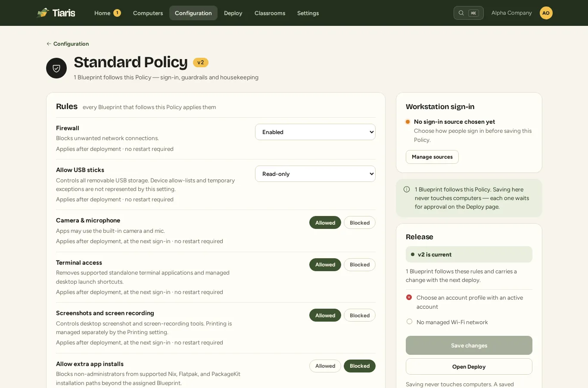
Task: Click the 'Terminal access' rule title
Action: [x=79, y=263]
